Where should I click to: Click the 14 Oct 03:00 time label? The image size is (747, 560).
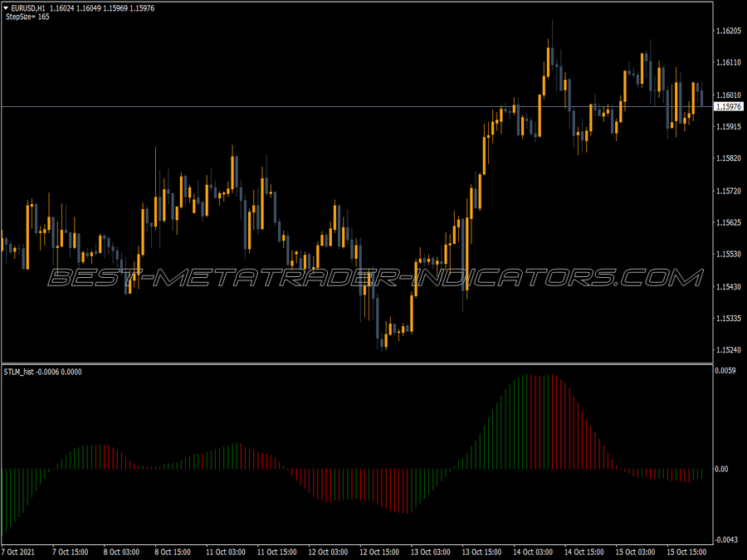pyautogui.click(x=533, y=552)
